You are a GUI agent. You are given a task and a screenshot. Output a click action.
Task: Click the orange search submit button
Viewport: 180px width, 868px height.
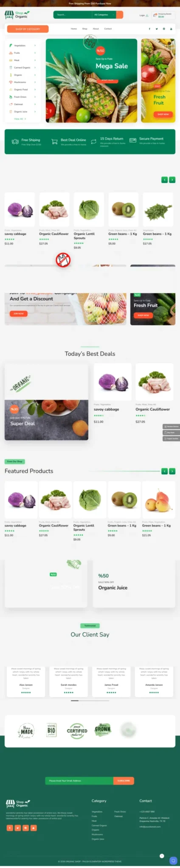pyautogui.click(x=120, y=15)
